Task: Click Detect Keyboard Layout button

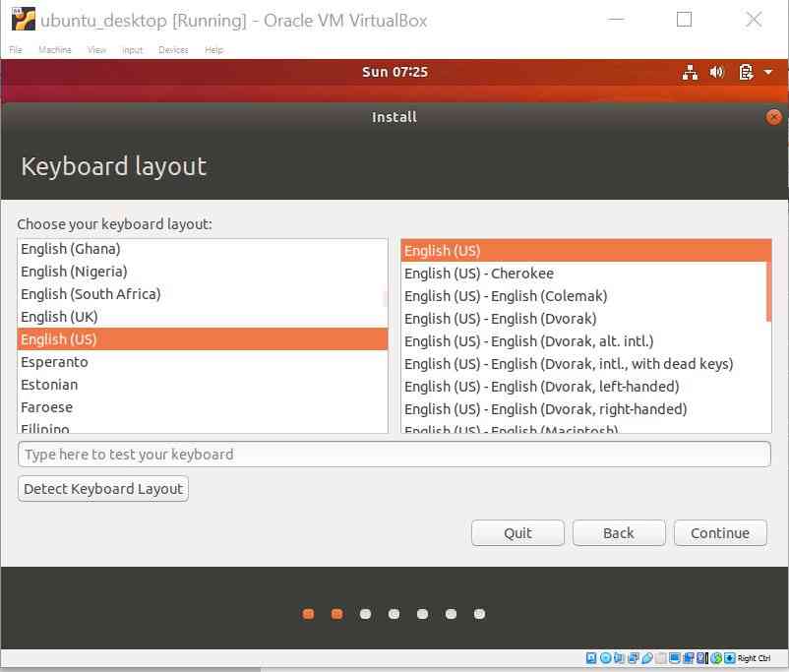Action: (103, 489)
